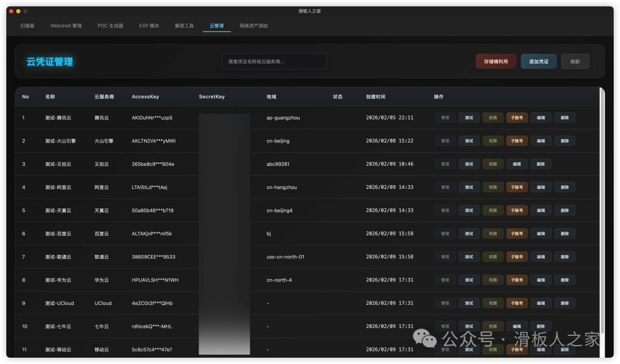Click 管理 for 测试-联通云 row
Image resolution: width=620 pixels, height=364 pixels.
tap(445, 257)
